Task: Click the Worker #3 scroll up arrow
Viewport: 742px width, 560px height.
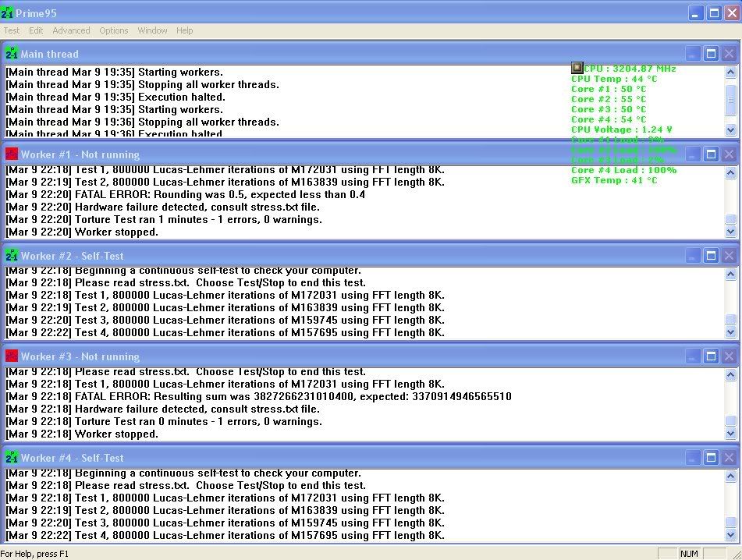Action: [730, 375]
